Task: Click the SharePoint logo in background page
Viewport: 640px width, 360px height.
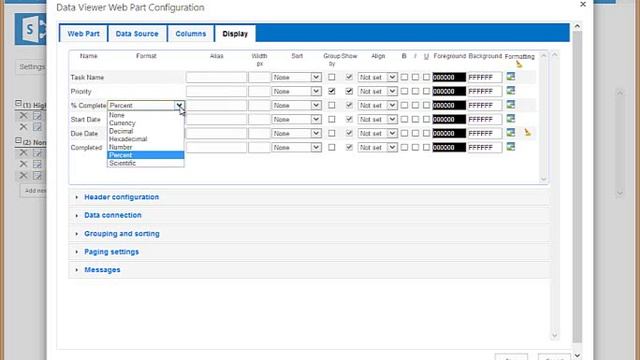Action: pos(30,29)
